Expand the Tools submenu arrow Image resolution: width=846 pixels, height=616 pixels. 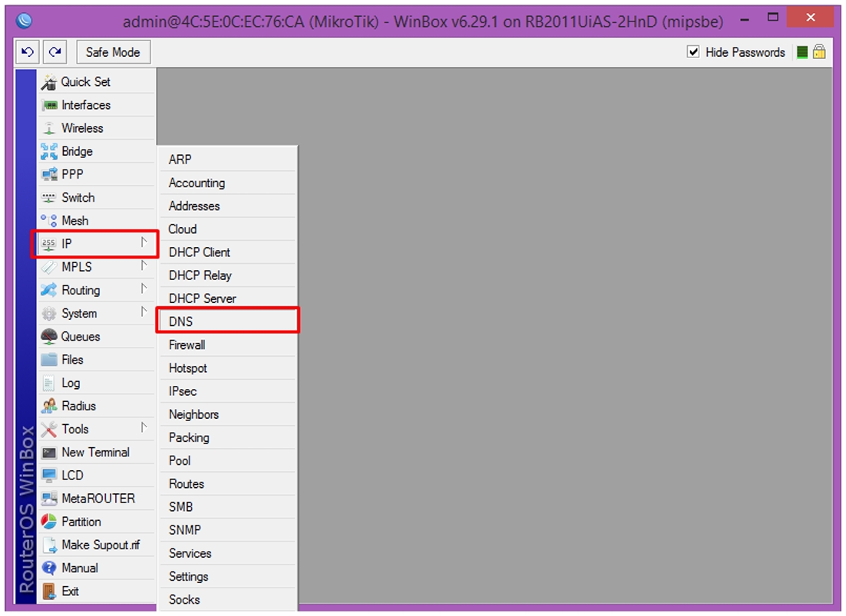[144, 429]
